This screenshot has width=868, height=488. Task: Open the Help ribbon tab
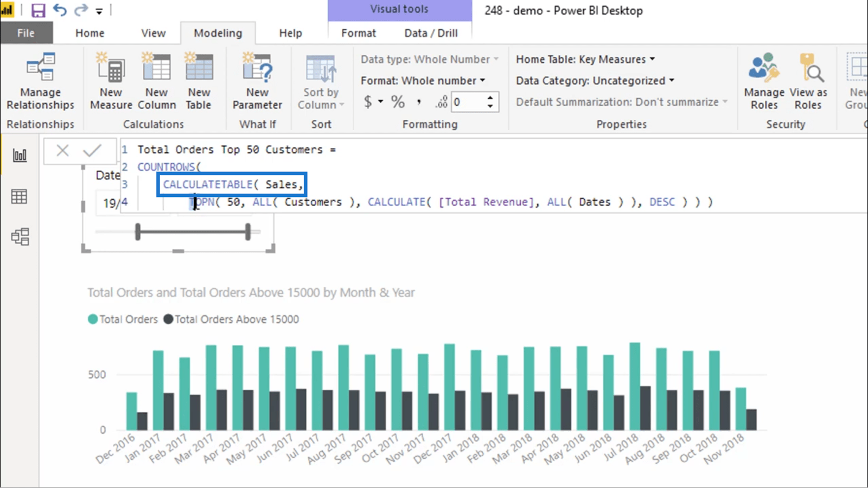[x=290, y=33]
